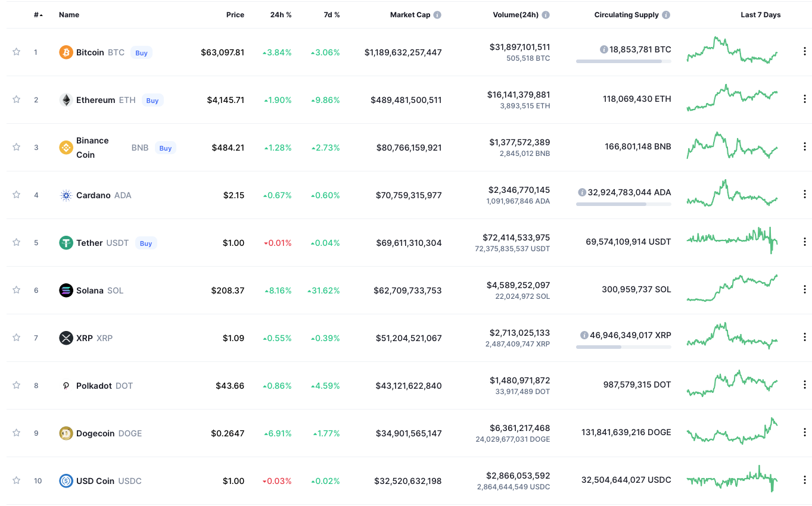Viewport: 812px width, 506px height.
Task: Expand the three-dot menu for Dogecoin row
Action: click(x=804, y=433)
